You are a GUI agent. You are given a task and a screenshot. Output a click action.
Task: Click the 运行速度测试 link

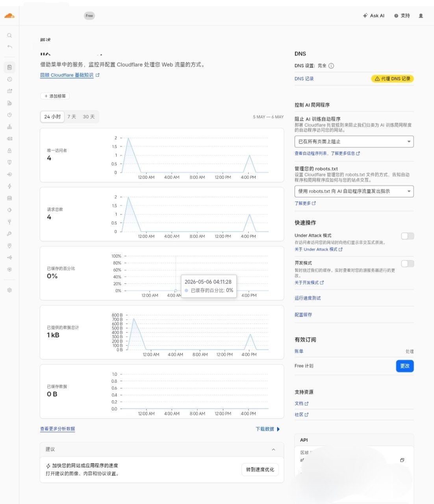[x=308, y=298]
